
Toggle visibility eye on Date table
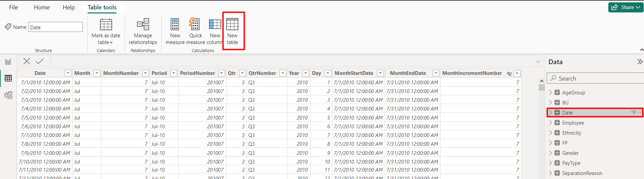tap(634, 113)
